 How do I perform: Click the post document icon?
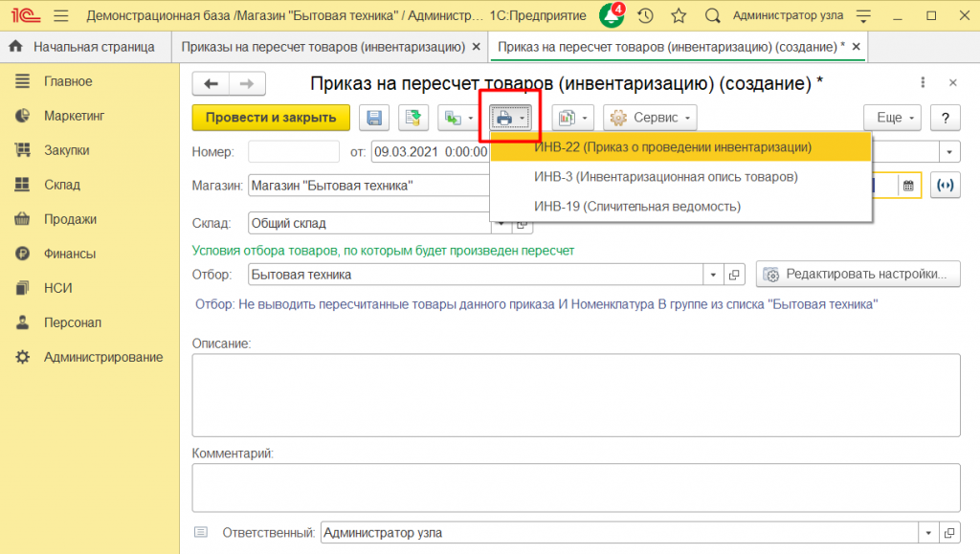pyautogui.click(x=413, y=118)
